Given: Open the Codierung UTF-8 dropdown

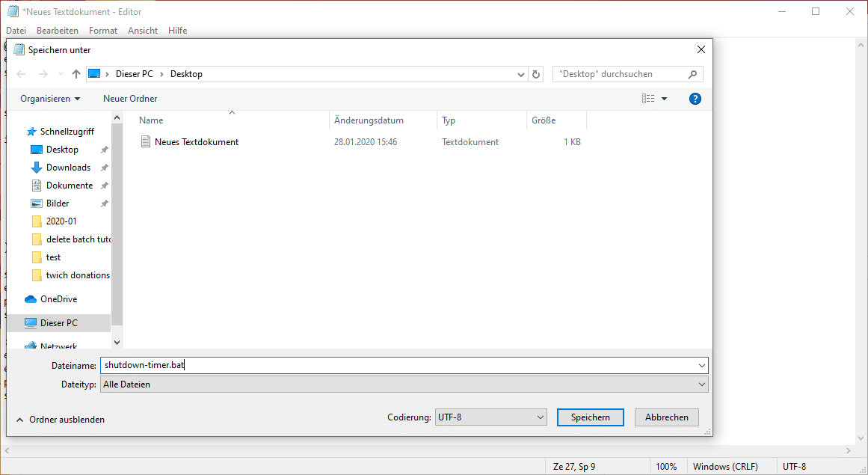Looking at the screenshot, I should [490, 417].
